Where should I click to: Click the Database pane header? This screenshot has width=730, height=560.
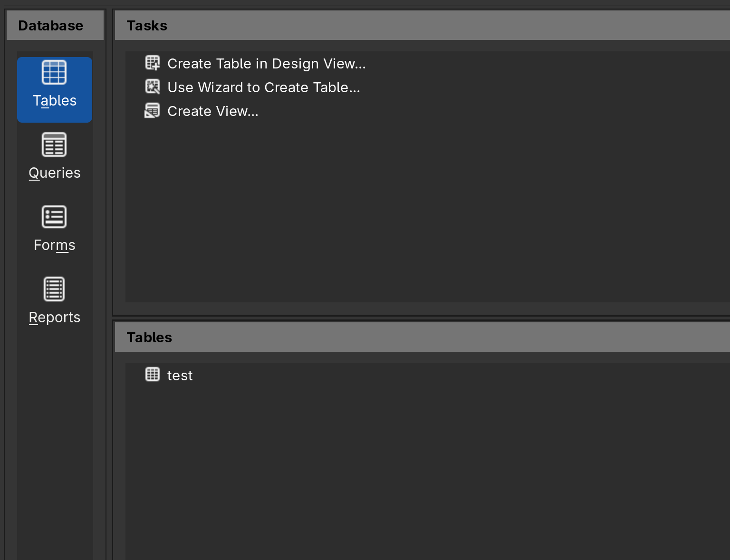tap(51, 26)
